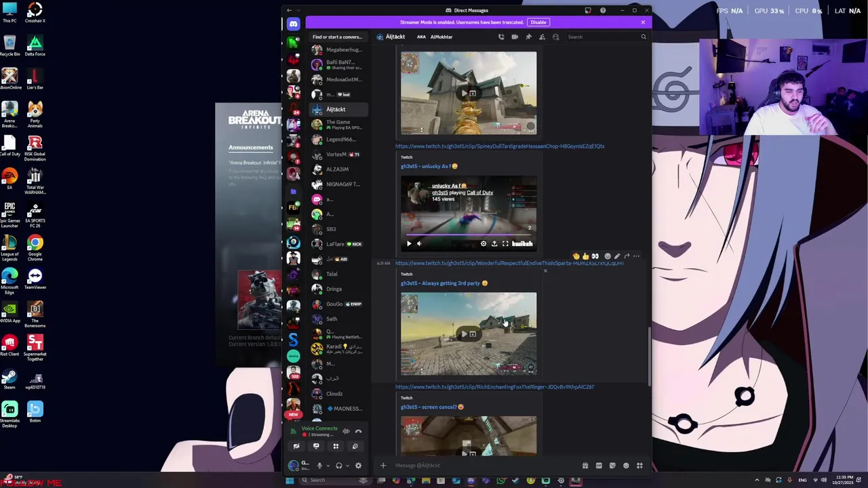Open Discord help question-mark icon
868x488 pixels.
coord(603,10)
